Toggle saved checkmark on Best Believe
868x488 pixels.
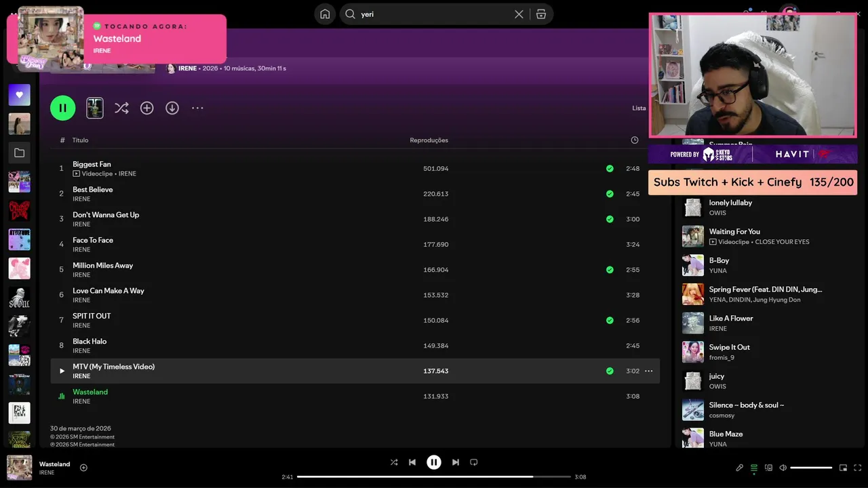click(610, 194)
